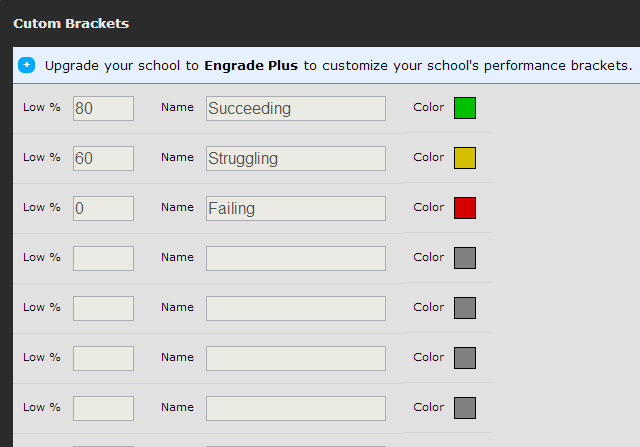Select the gray swatch in the sixth row

point(465,358)
